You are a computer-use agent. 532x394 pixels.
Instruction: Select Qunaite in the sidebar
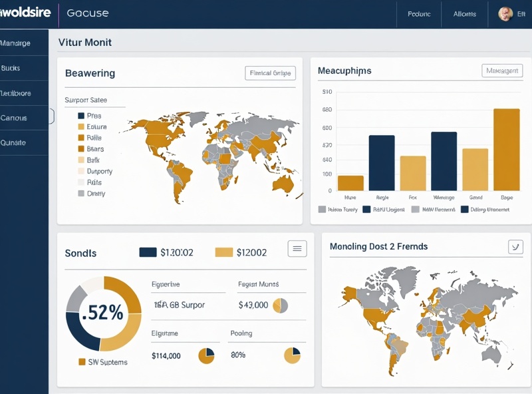click(24, 142)
